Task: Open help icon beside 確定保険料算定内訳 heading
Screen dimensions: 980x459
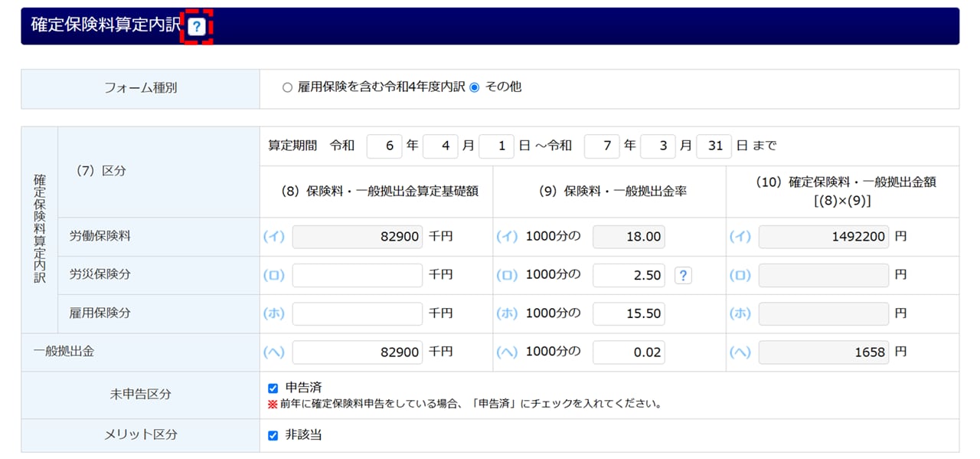Action: coord(197,27)
